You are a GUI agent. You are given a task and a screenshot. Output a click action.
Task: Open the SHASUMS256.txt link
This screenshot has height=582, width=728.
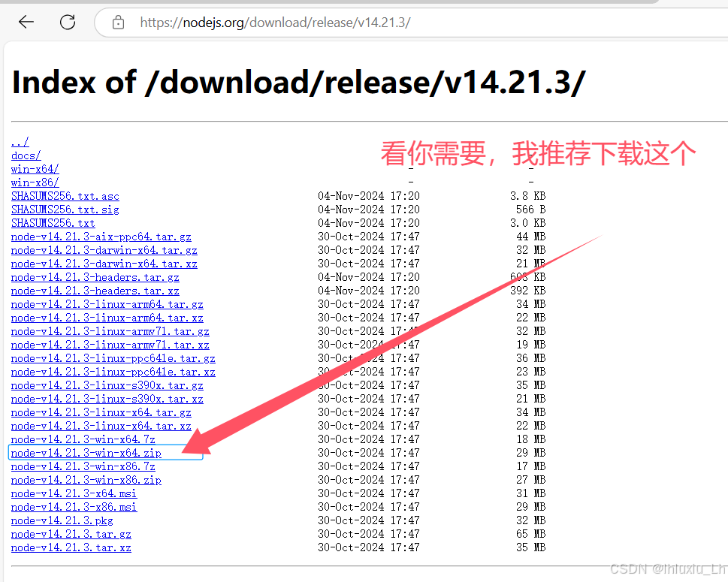(53, 223)
